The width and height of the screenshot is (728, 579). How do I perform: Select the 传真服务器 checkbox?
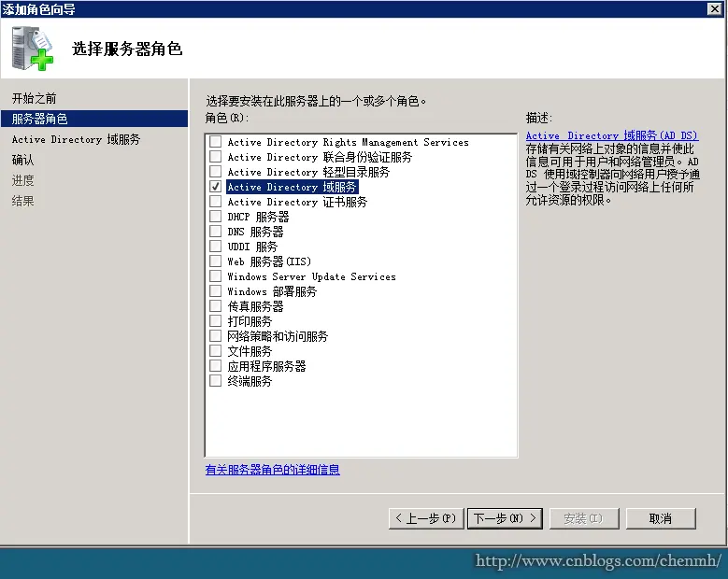click(x=216, y=305)
